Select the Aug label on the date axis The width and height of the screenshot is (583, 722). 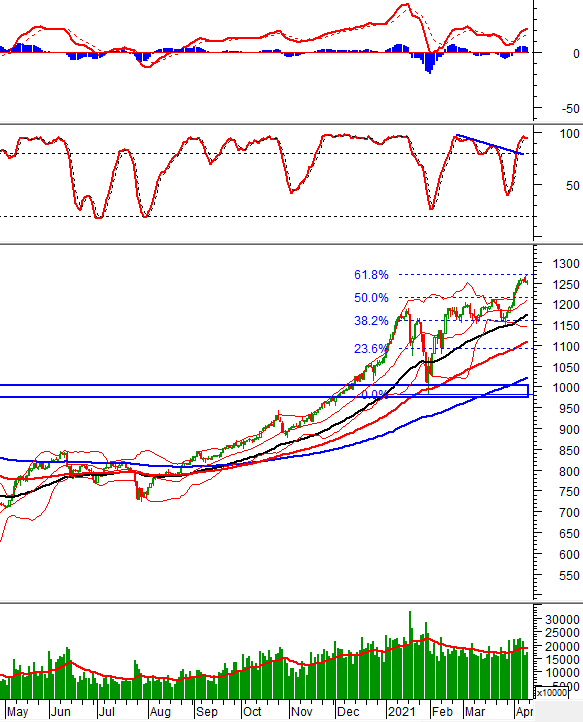(x=160, y=711)
